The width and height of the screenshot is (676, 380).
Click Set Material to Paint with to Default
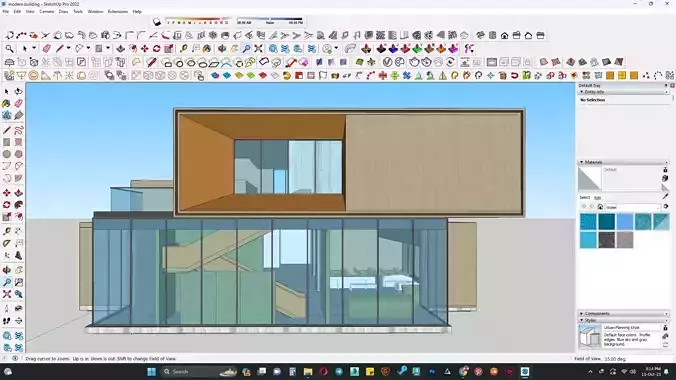click(x=665, y=187)
